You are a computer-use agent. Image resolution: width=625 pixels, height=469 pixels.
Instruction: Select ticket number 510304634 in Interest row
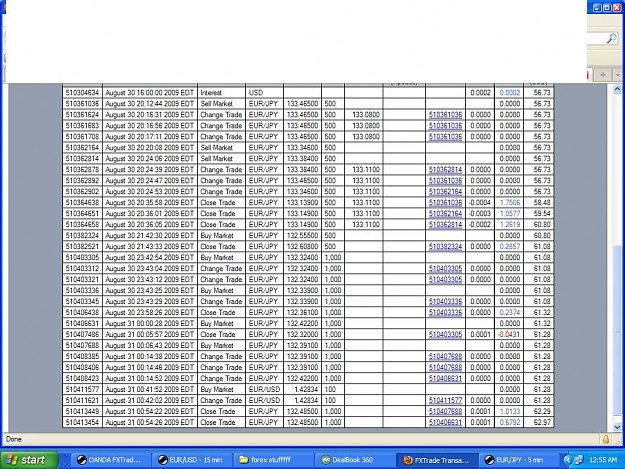(82, 93)
